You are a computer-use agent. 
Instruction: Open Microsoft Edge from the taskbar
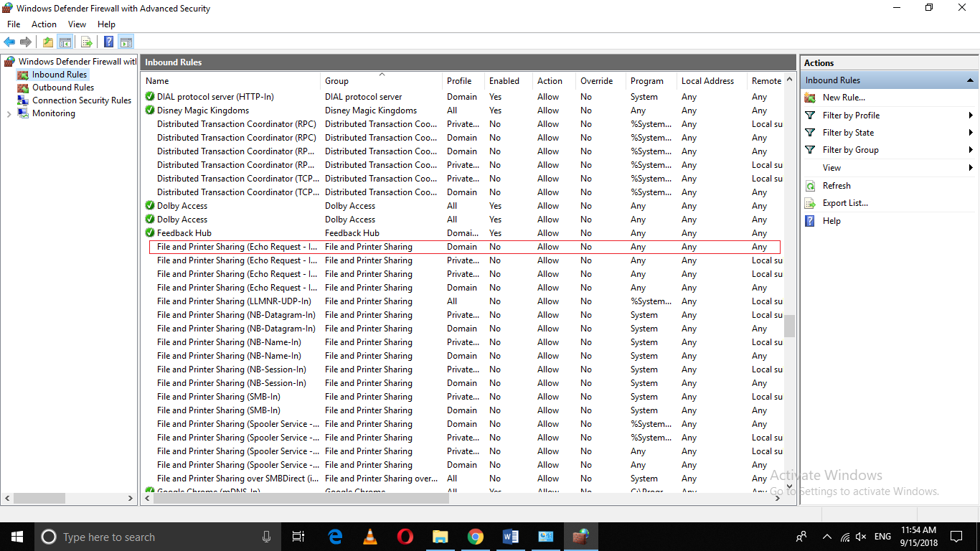(x=335, y=536)
